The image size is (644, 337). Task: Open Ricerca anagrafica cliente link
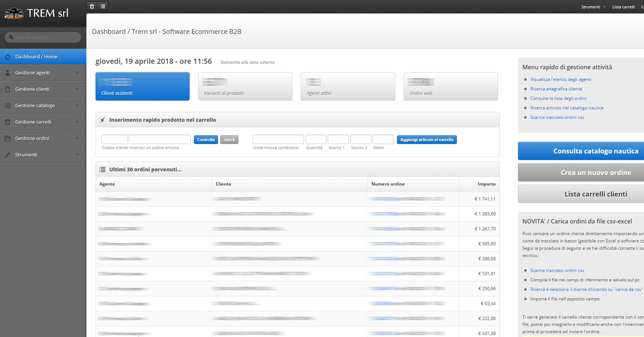pyautogui.click(x=556, y=89)
